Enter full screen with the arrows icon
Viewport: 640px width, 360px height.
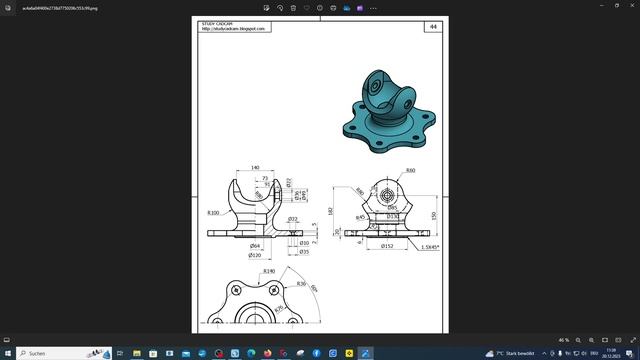point(633,340)
